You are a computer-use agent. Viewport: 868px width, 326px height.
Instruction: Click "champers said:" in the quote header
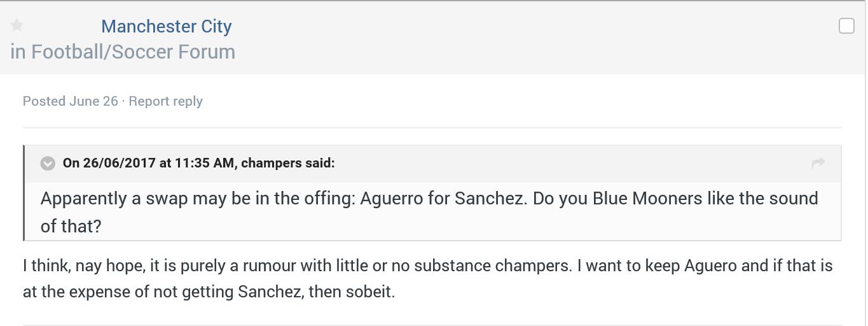pyautogui.click(x=288, y=163)
